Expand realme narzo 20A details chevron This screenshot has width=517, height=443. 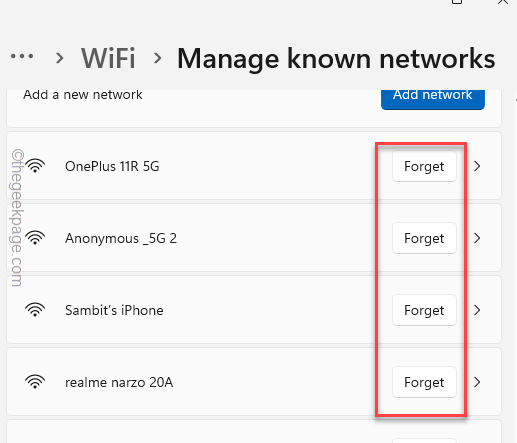tap(477, 382)
